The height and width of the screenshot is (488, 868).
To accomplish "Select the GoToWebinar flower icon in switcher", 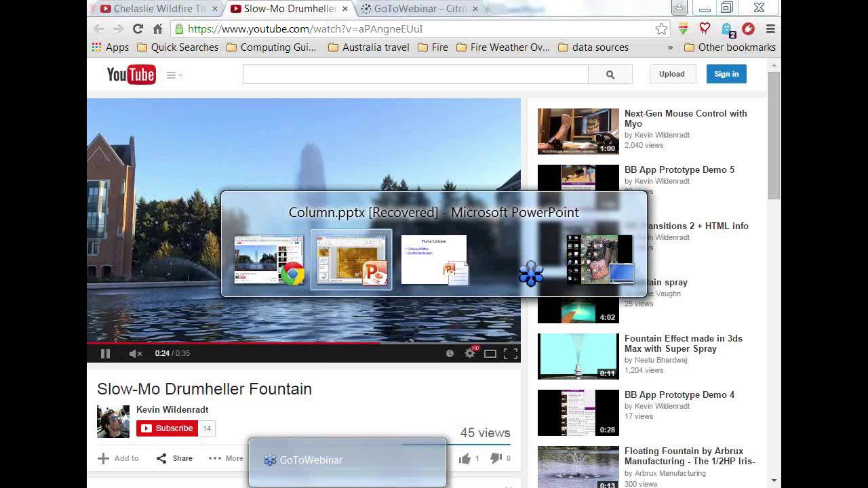I will (x=531, y=274).
